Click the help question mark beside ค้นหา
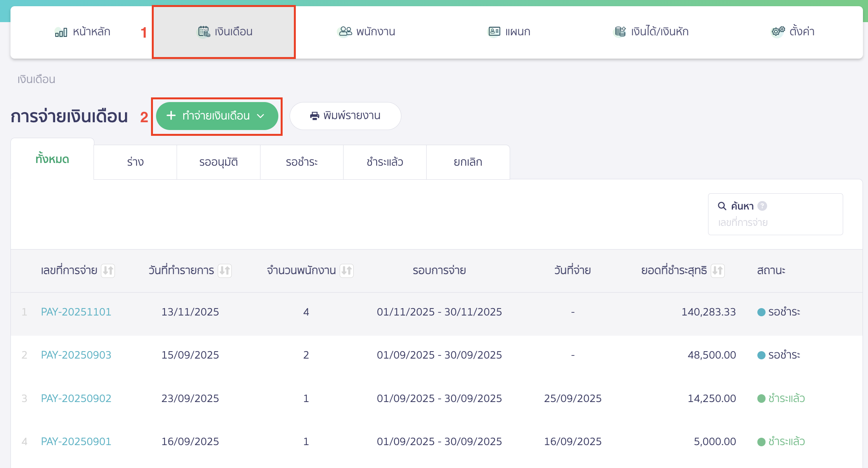Viewport: 868px width, 468px height. pos(762,206)
